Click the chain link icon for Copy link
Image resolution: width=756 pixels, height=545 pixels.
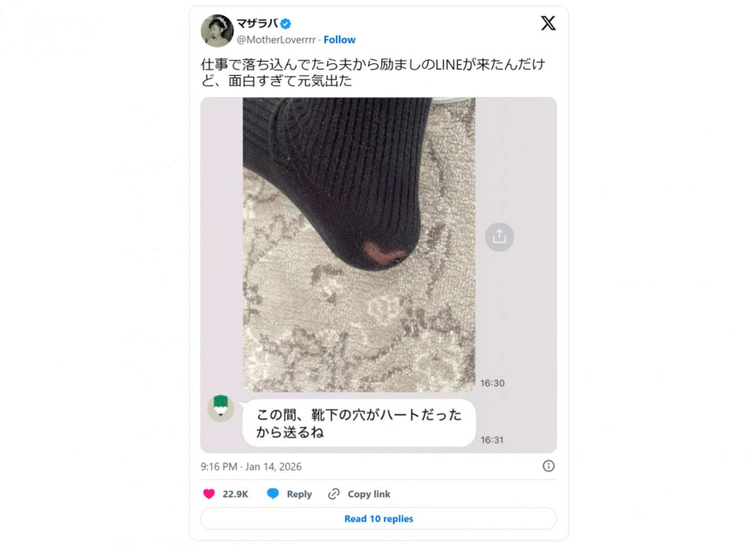(x=334, y=494)
